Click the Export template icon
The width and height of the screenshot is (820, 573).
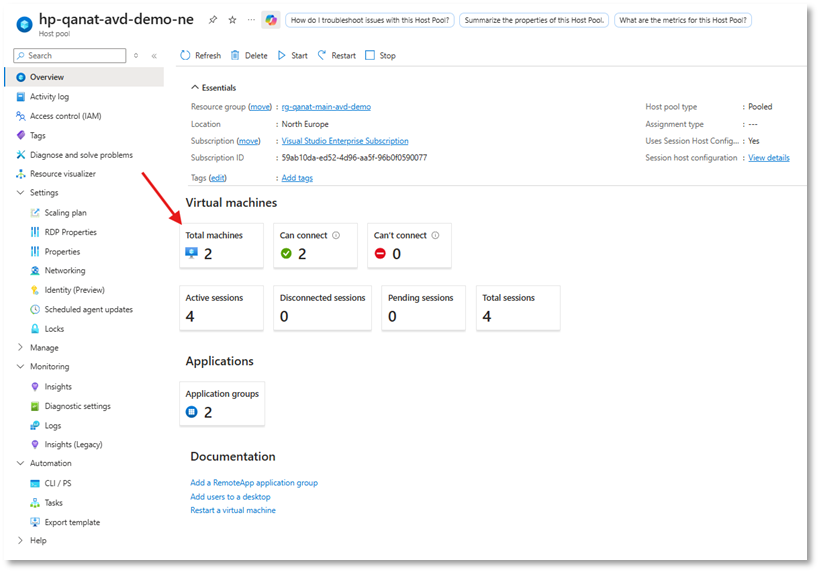coord(35,522)
